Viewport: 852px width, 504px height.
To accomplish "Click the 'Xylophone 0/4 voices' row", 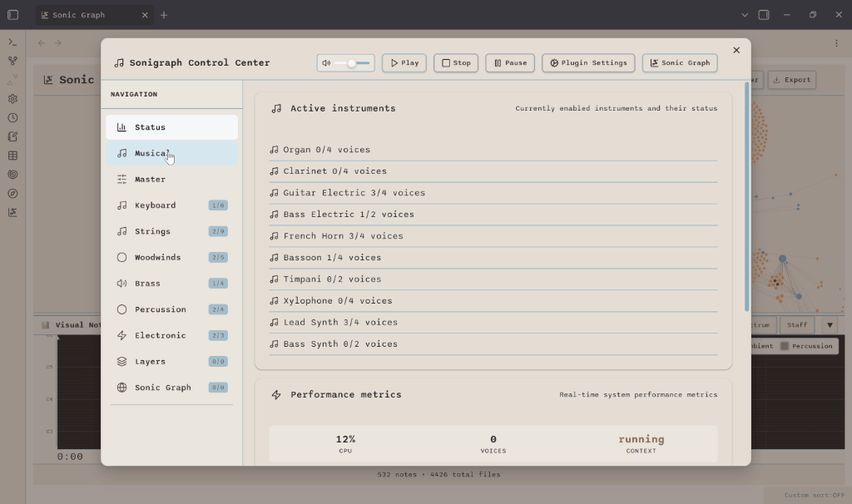I will click(493, 301).
